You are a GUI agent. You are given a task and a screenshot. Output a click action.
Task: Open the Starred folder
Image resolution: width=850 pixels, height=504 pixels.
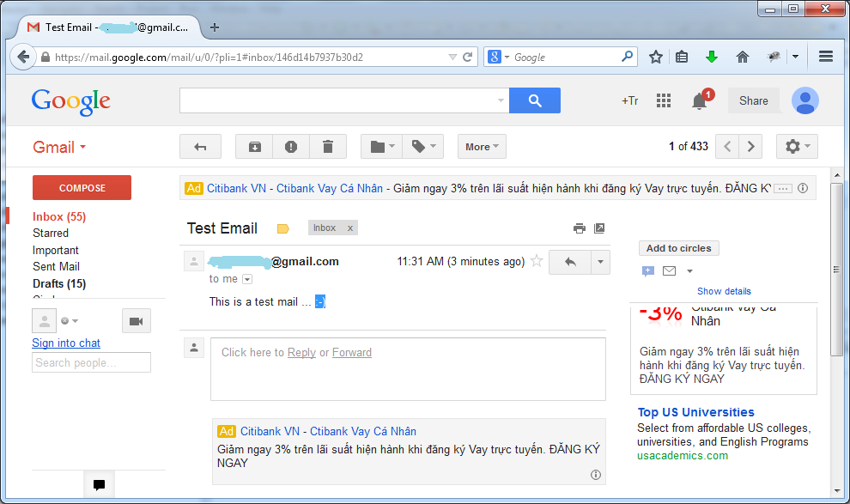(x=51, y=233)
